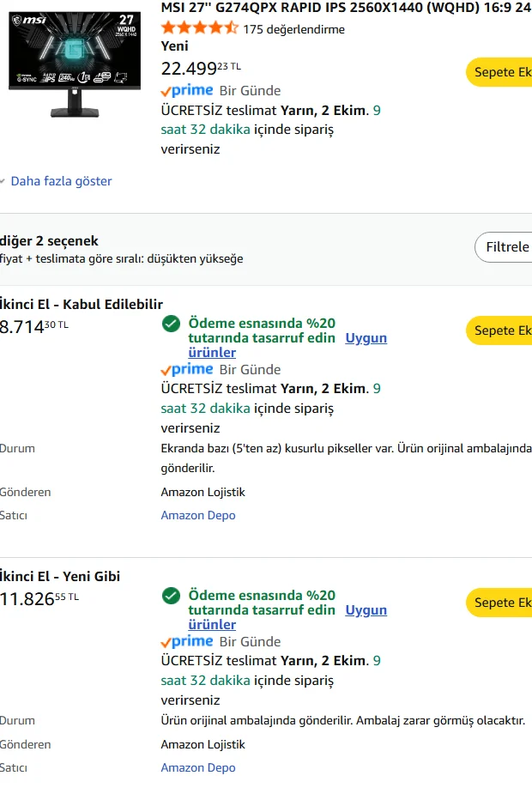The height and width of the screenshot is (800, 532).
Task: Click the Prime logo in the Yeni Gibi offer
Action: click(186, 641)
